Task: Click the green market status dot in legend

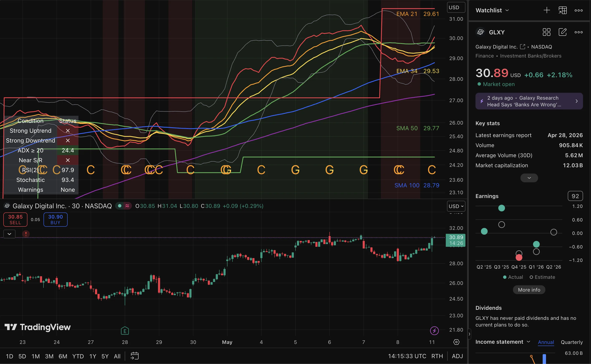Action: click(119, 206)
